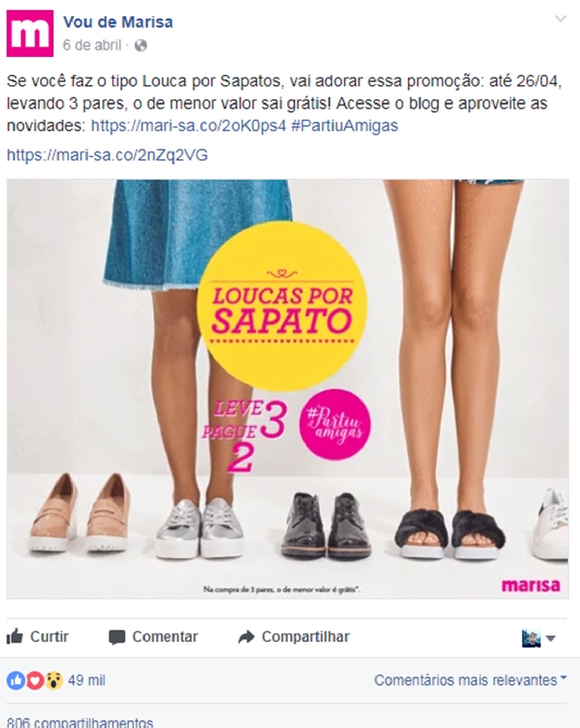This screenshot has height=728, width=580.
Task: Click the globe public-visibility icon
Action: pyautogui.click(x=140, y=46)
